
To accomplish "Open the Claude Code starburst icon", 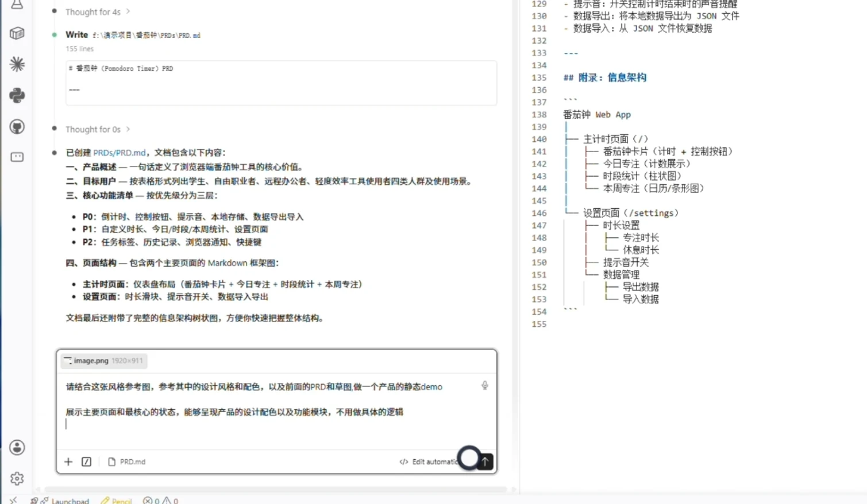I will (x=17, y=64).
